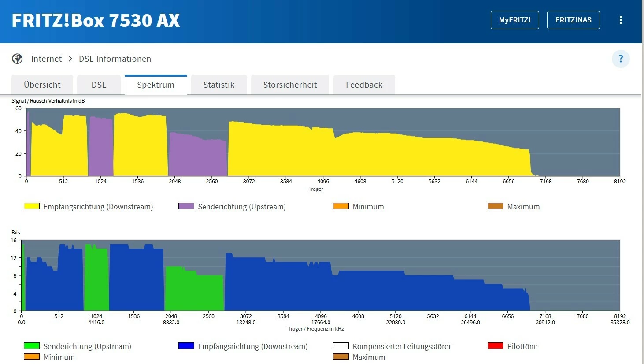
Task: Click red Pilottöne legend swatch
Action: pos(496,346)
